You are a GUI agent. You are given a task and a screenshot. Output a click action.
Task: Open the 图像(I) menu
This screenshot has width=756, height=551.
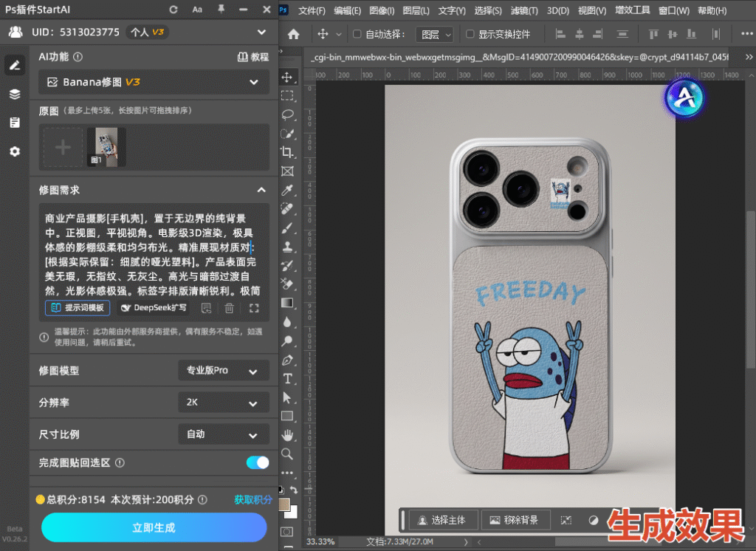click(x=382, y=10)
